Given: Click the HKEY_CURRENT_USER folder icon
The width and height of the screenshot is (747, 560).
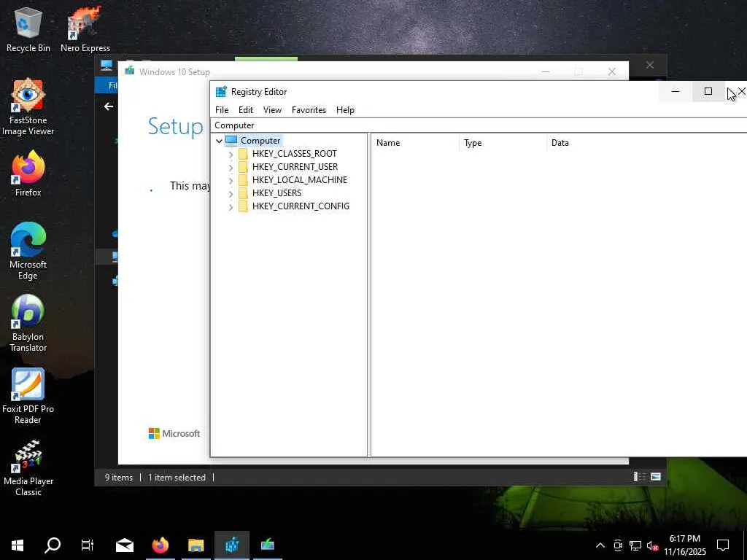Looking at the screenshot, I should click(x=243, y=167).
